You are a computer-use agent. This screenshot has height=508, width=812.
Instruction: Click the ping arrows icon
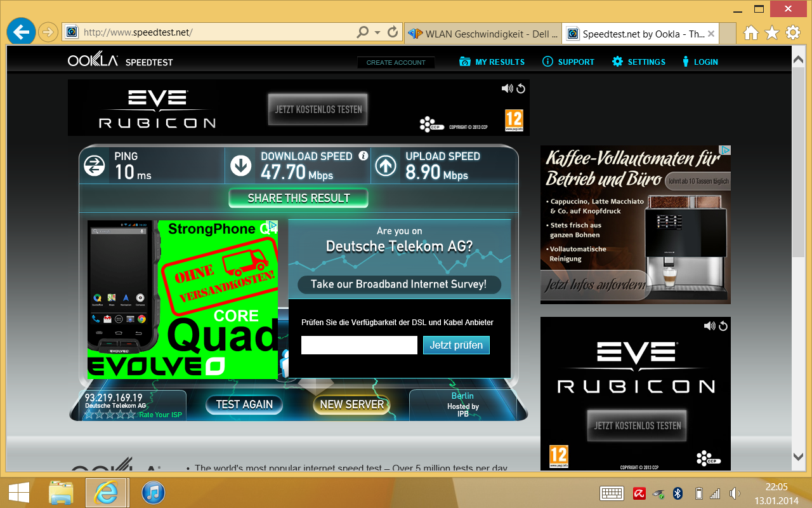95,166
